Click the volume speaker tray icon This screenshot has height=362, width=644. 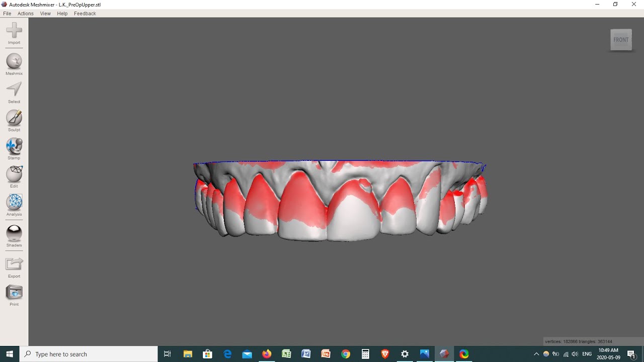[575, 354]
